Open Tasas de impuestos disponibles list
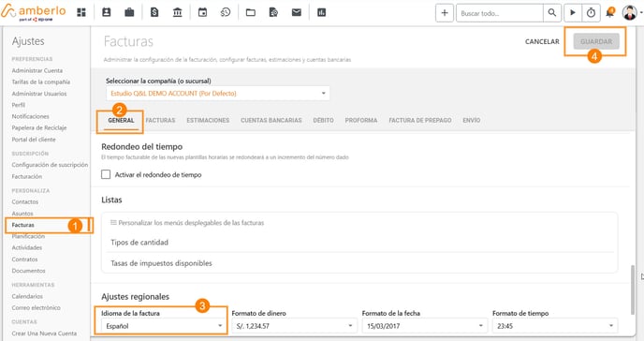 tap(161, 263)
